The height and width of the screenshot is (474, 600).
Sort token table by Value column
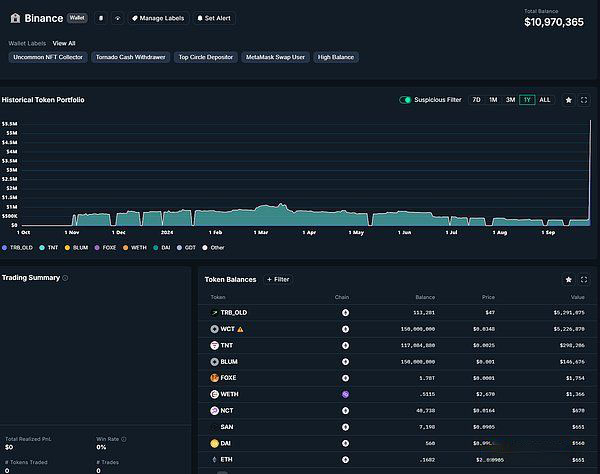(x=577, y=297)
